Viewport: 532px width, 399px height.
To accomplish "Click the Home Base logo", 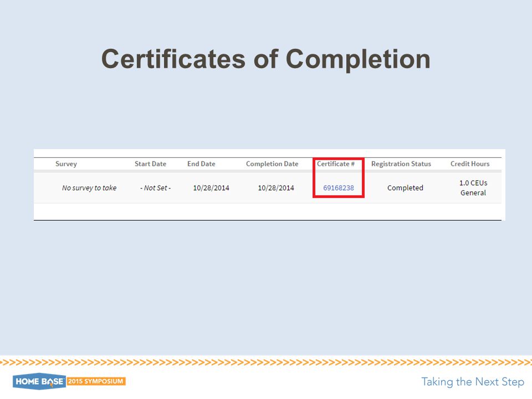I will [x=39, y=381].
